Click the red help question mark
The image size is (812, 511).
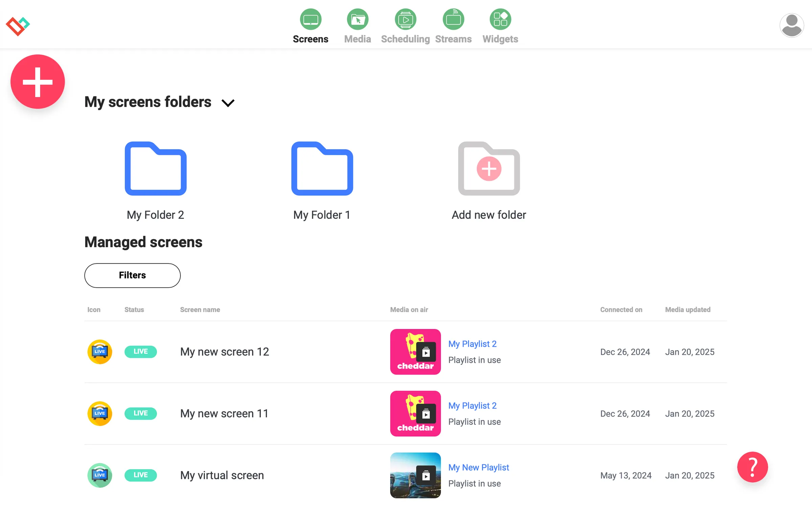coord(752,467)
